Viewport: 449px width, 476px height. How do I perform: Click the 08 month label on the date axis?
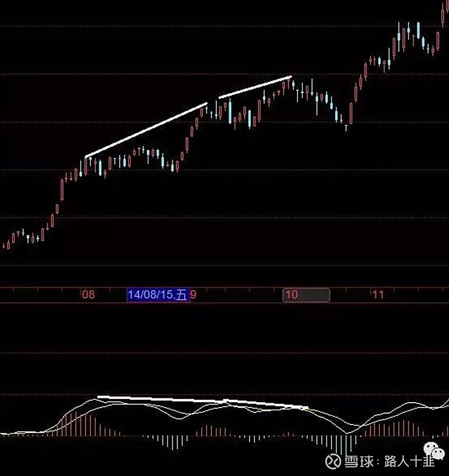point(88,294)
